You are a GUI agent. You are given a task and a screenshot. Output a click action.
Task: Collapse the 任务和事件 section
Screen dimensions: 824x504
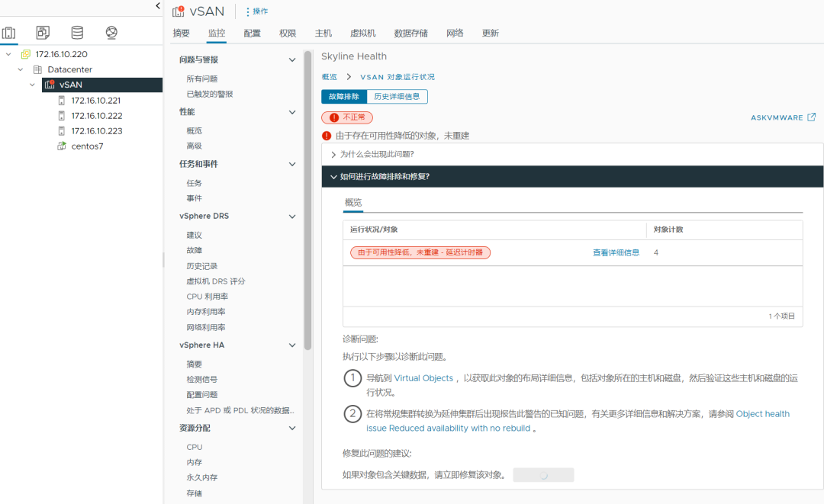pyautogui.click(x=292, y=164)
